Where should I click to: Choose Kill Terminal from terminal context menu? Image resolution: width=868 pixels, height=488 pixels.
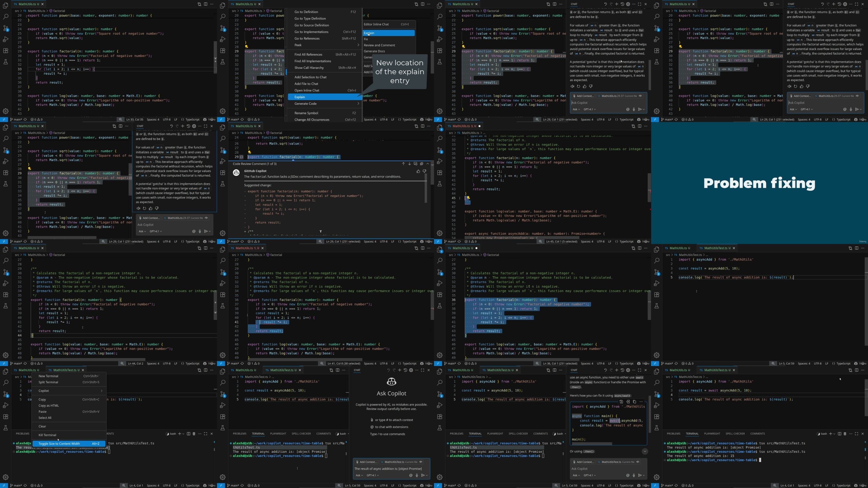(x=69, y=435)
